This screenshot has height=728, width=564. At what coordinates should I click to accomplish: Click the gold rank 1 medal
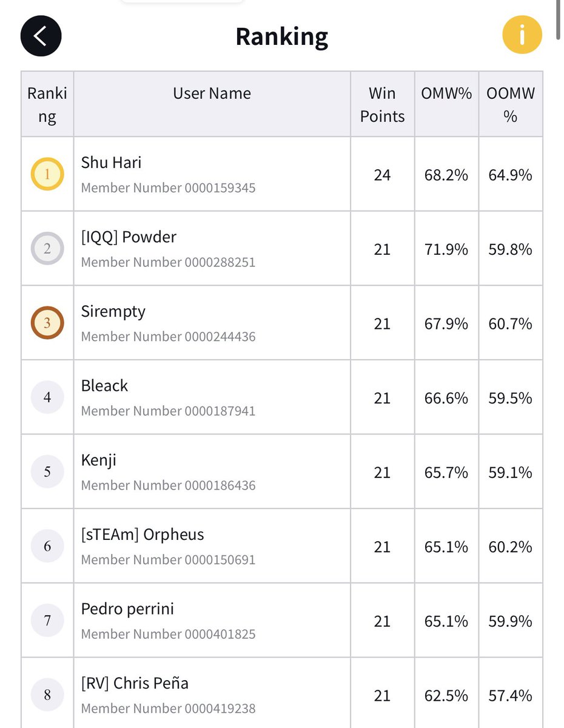click(x=47, y=174)
